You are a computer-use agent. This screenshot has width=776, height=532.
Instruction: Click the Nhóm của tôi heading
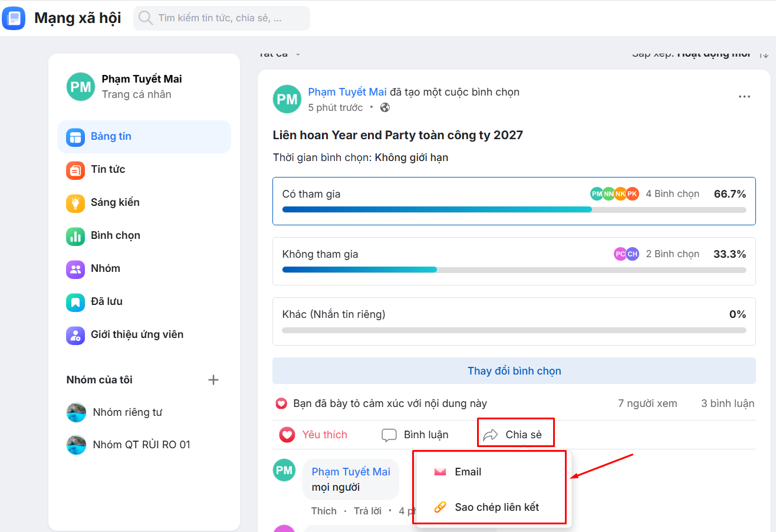[x=100, y=380]
